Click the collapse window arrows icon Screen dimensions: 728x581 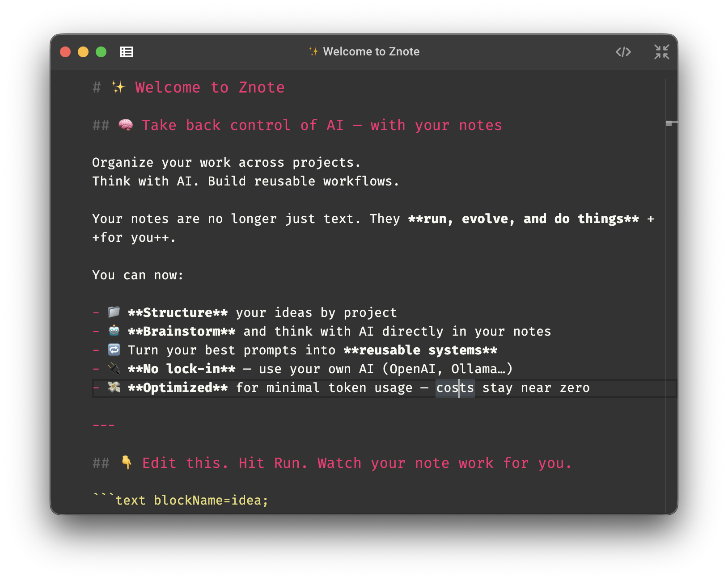(661, 52)
